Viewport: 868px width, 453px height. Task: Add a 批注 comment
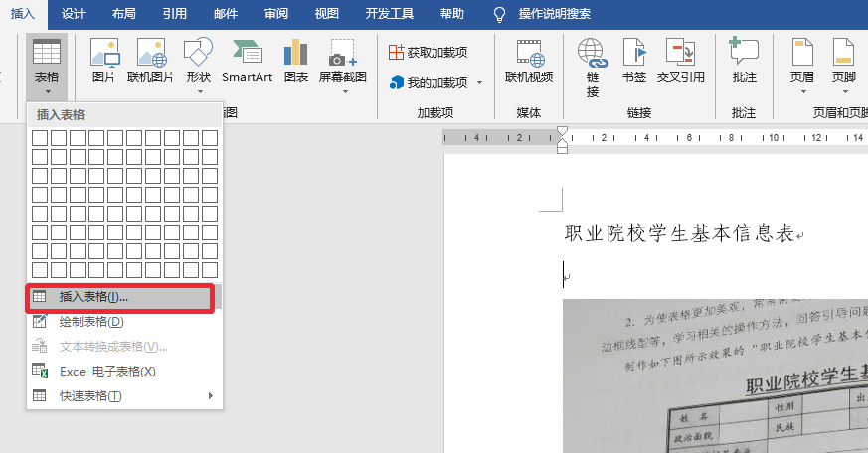tap(744, 61)
